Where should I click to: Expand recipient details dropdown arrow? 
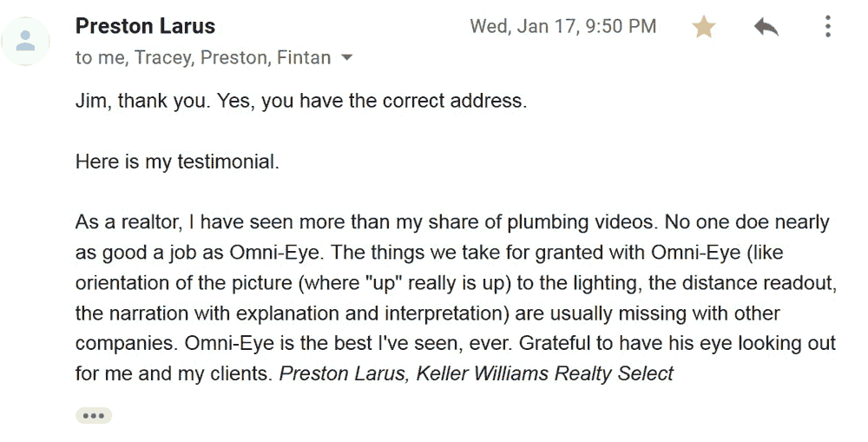coord(346,57)
